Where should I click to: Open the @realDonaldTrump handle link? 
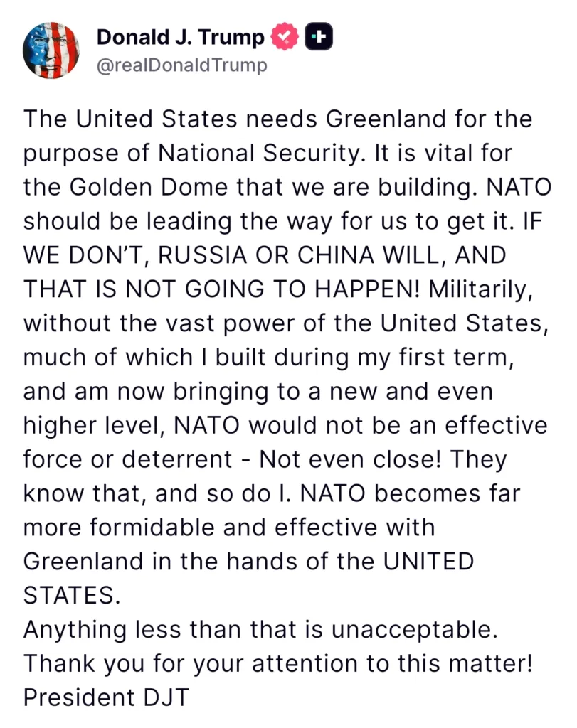182,66
